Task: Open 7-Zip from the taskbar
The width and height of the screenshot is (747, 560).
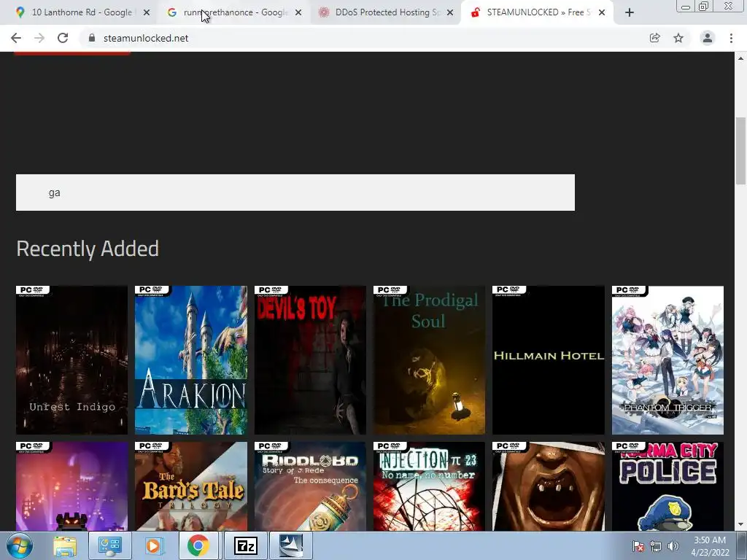Action: tap(246, 545)
